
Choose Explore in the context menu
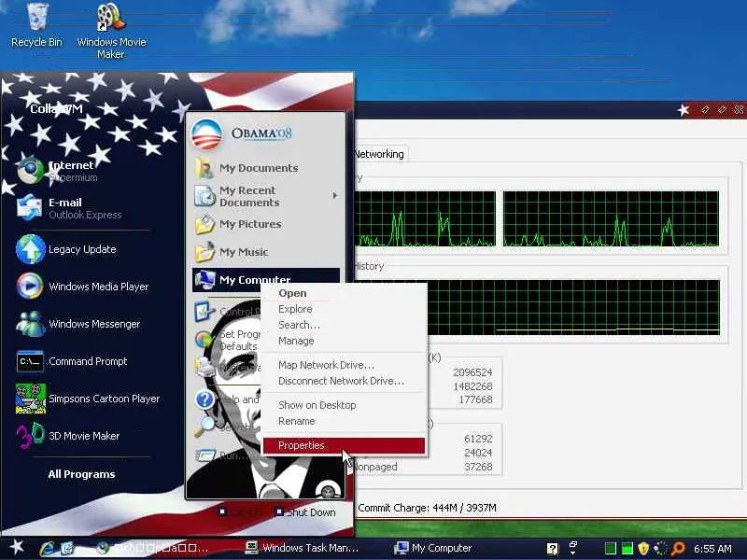tap(343, 309)
